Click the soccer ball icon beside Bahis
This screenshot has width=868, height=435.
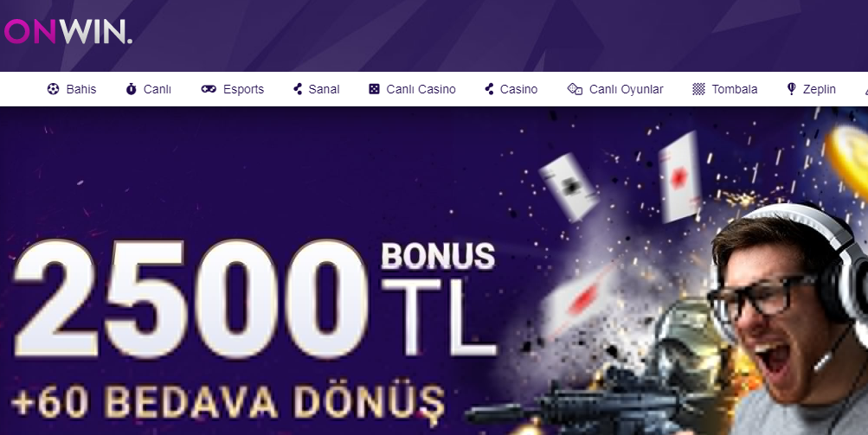[x=53, y=89]
